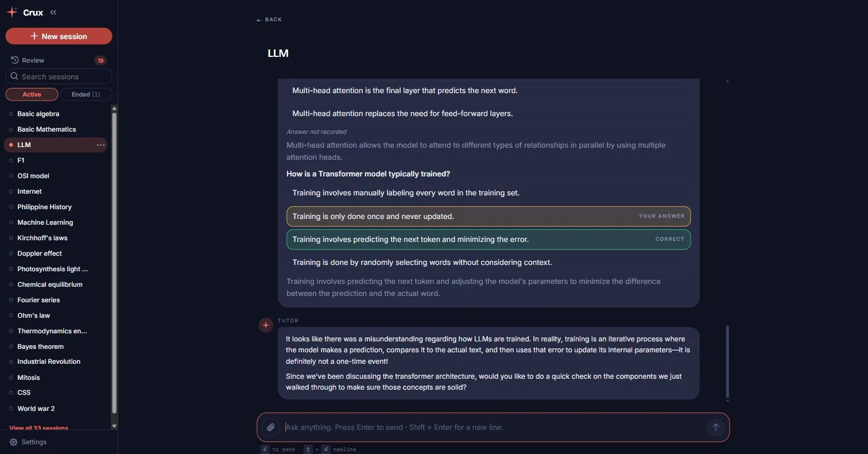
Task: Choose option about manually labeling every word
Action: (x=489, y=193)
